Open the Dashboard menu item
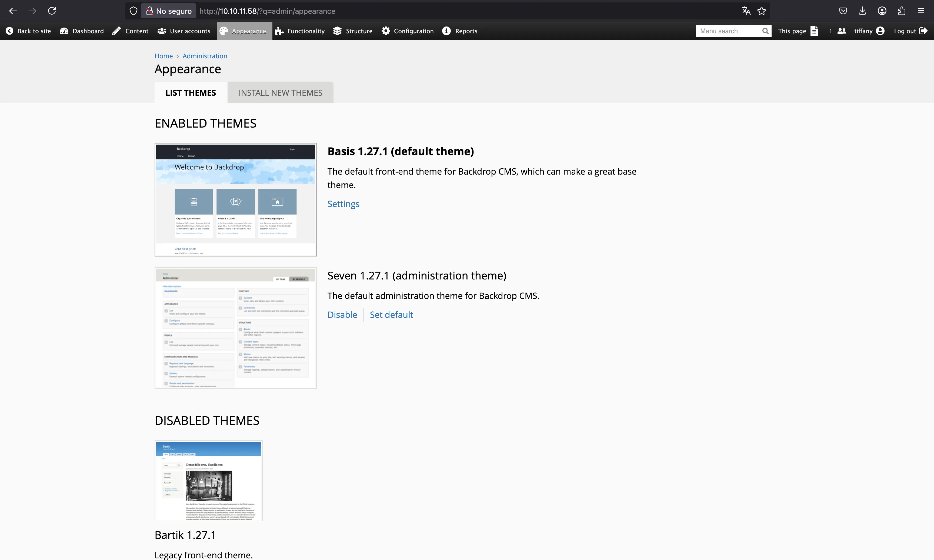The width and height of the screenshot is (934, 560). point(81,31)
